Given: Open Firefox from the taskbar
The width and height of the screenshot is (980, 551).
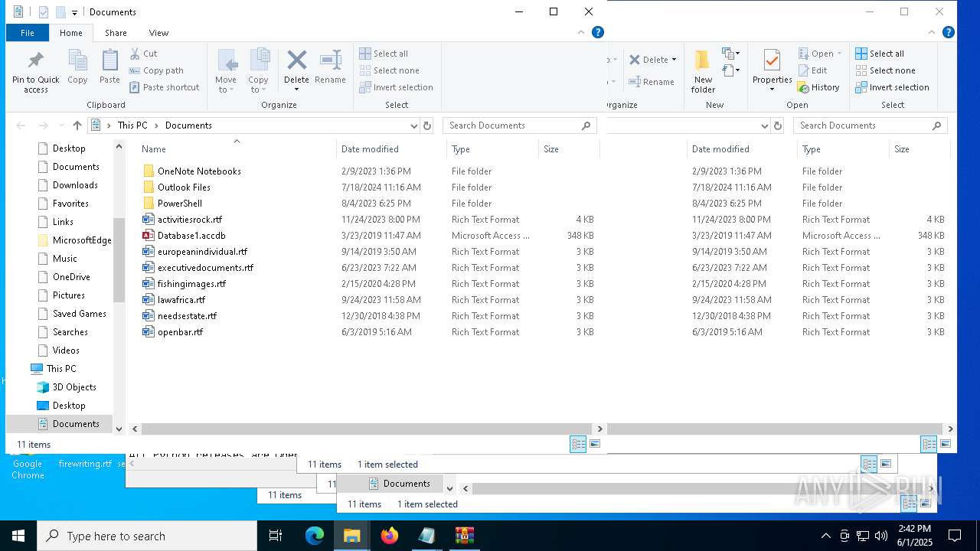Looking at the screenshot, I should [x=390, y=536].
